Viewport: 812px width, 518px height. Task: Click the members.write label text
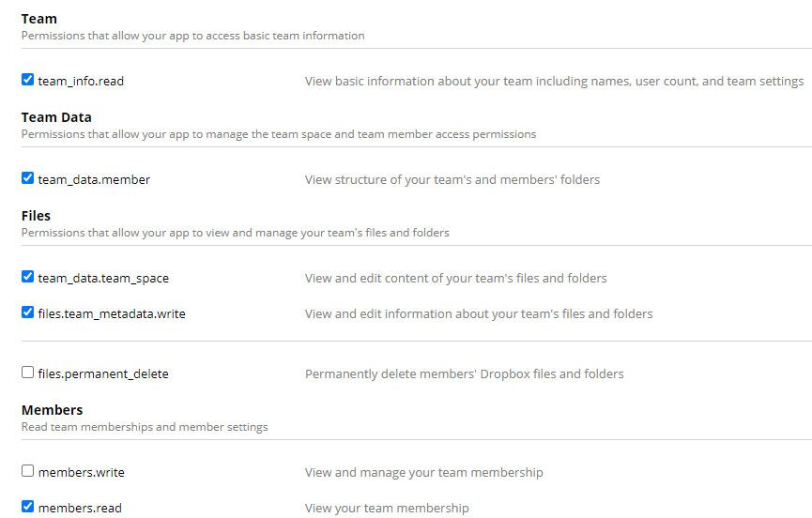(x=81, y=472)
